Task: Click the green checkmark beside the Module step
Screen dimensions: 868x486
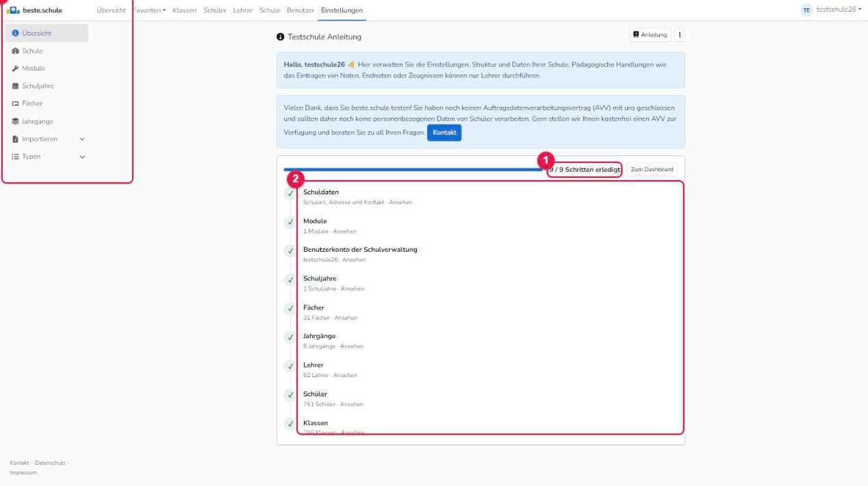Action: pos(290,222)
